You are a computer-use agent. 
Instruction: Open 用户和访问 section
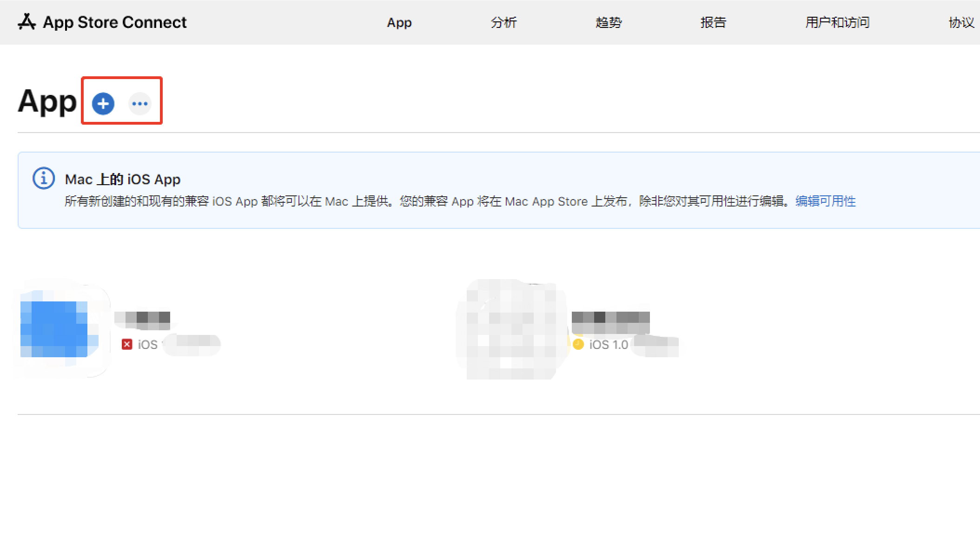(x=837, y=22)
